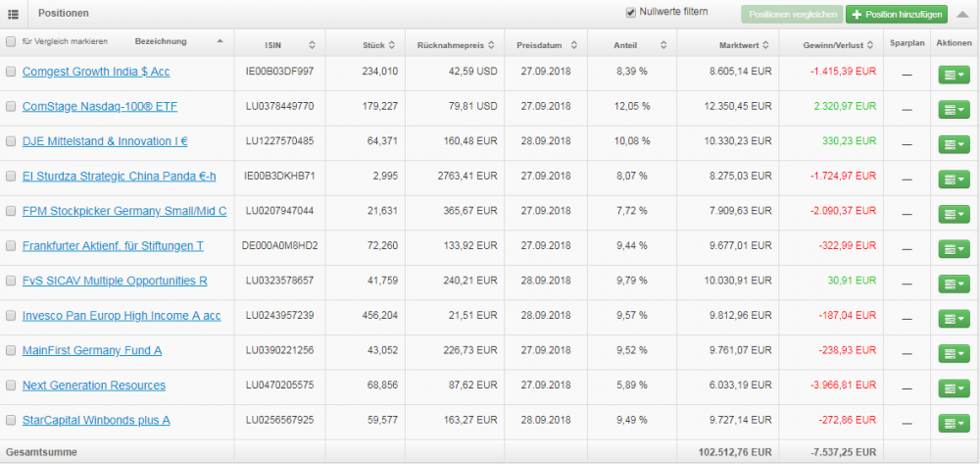Sort by the Rücknahmepreis column

455,45
